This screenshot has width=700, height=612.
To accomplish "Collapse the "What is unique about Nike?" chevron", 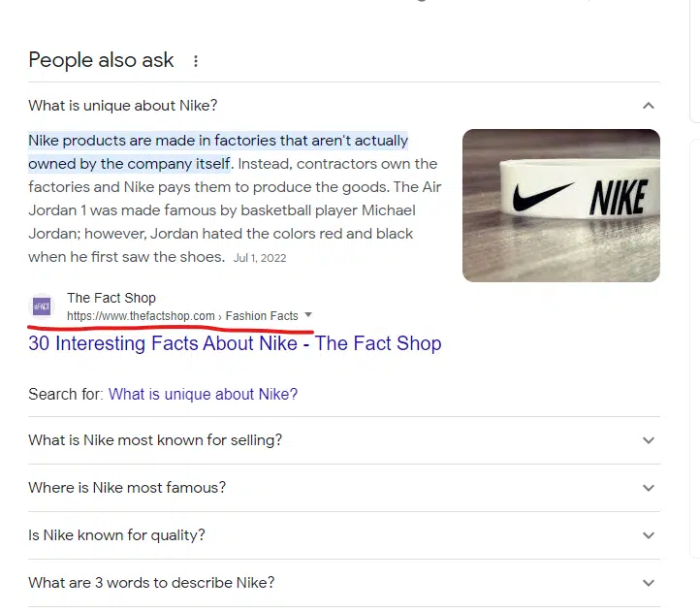I will (x=649, y=106).
